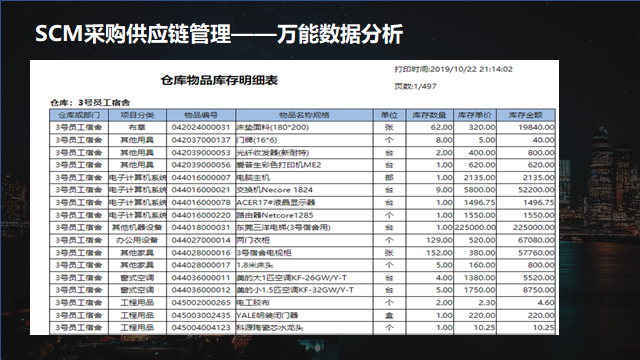Click the 物品编号 column header
Image resolution: width=640 pixels, height=360 pixels.
point(201,115)
